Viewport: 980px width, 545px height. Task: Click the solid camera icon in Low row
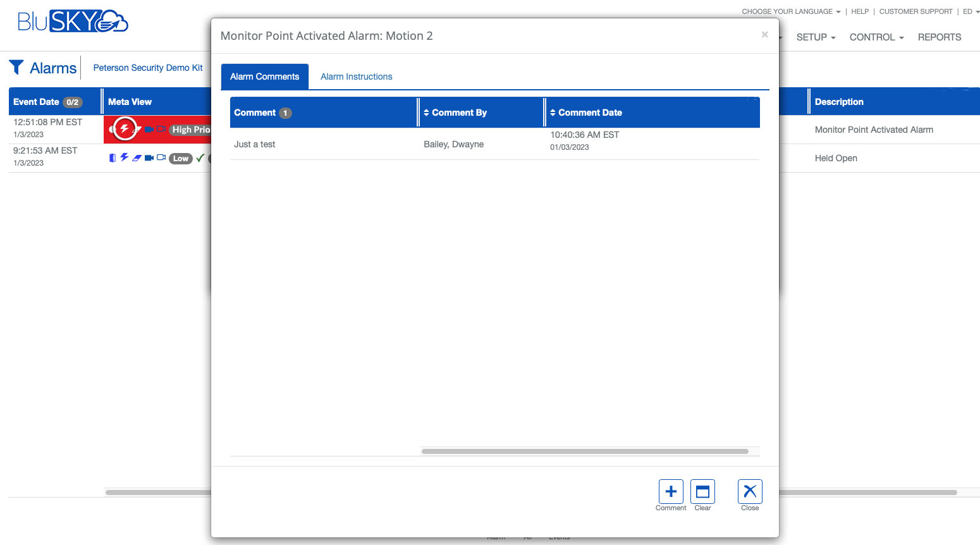[x=149, y=158]
